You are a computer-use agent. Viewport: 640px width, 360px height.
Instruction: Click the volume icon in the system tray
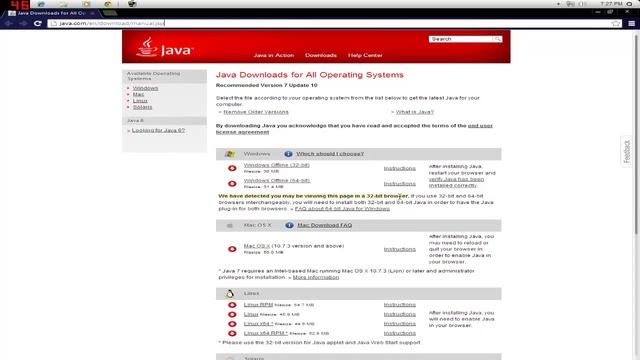(583, 4)
